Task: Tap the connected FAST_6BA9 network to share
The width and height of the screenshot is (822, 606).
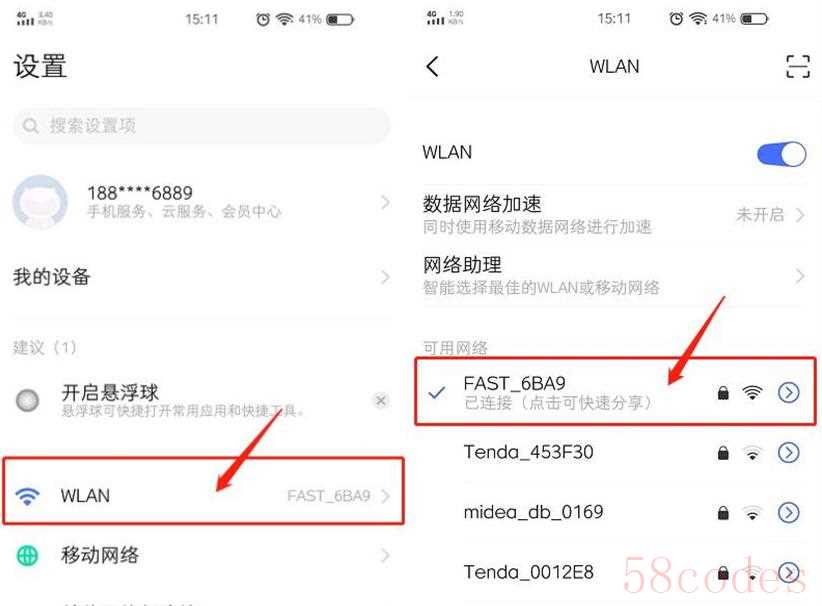Action: (614, 392)
